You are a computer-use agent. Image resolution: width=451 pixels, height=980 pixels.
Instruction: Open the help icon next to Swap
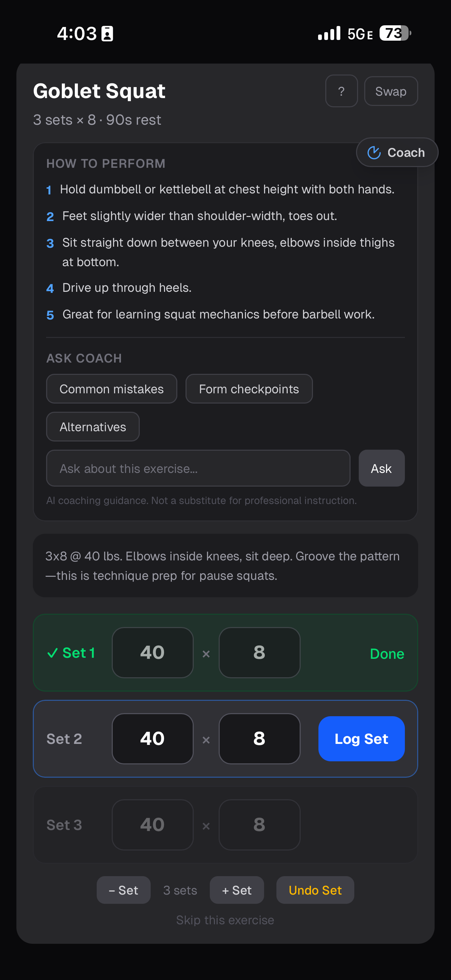click(x=341, y=91)
